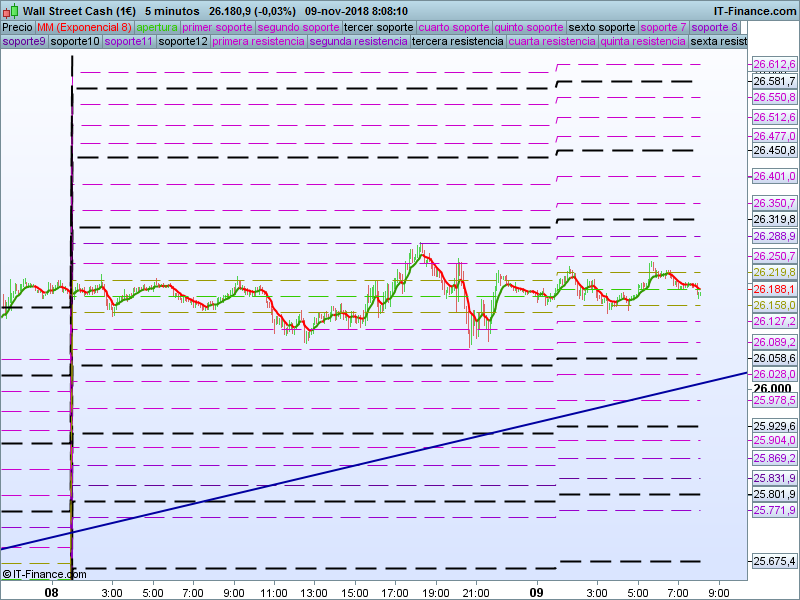Screen dimensions: 800x600
Task: Click the apertura indicator label
Action: coord(157,27)
